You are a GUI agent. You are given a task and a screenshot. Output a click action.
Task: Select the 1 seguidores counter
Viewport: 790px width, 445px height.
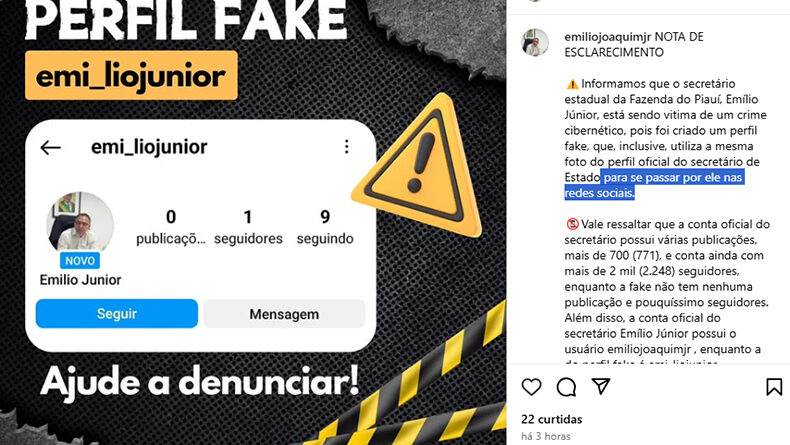tap(248, 227)
